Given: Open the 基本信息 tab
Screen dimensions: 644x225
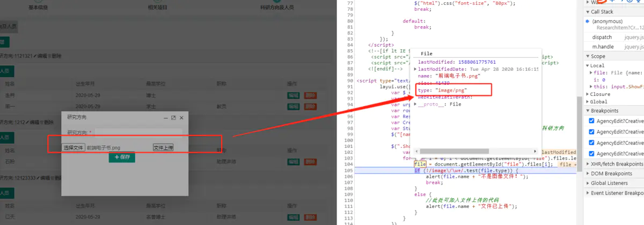Looking at the screenshot, I should [37, 8].
